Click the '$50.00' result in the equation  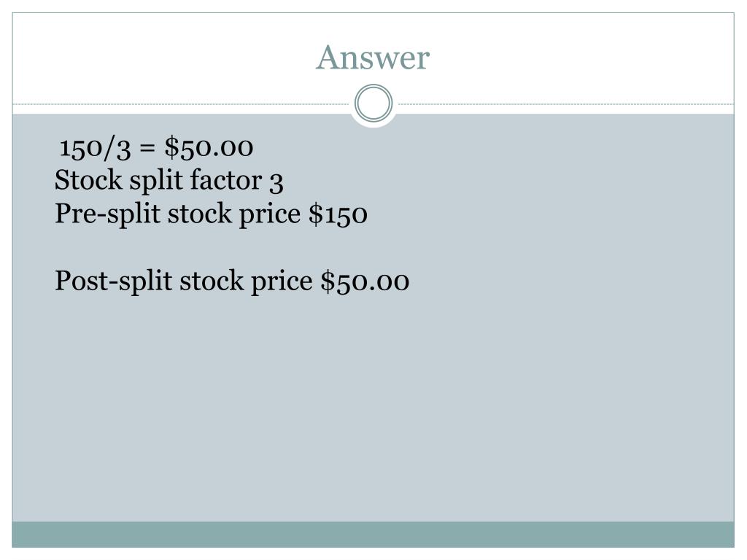[209, 147]
